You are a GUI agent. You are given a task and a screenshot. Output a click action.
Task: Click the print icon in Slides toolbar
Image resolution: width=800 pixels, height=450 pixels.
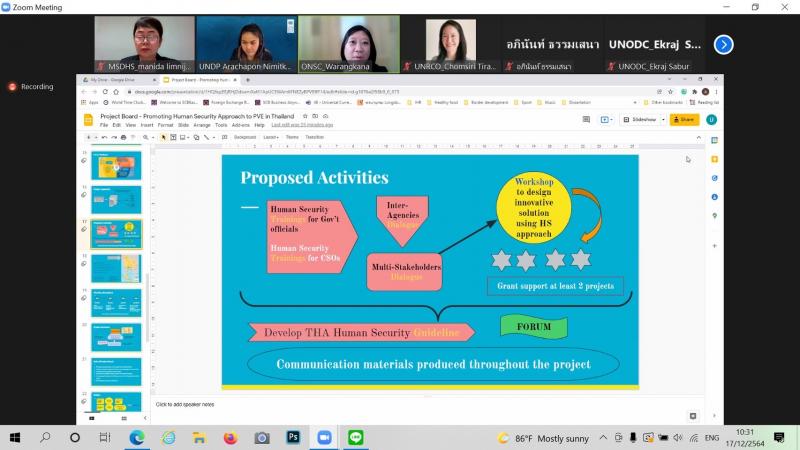coord(123,137)
